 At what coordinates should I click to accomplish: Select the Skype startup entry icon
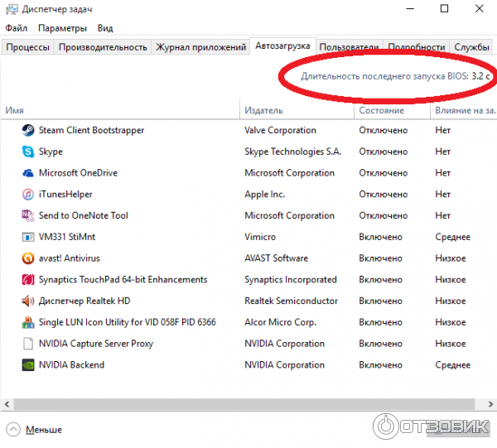tap(27, 152)
